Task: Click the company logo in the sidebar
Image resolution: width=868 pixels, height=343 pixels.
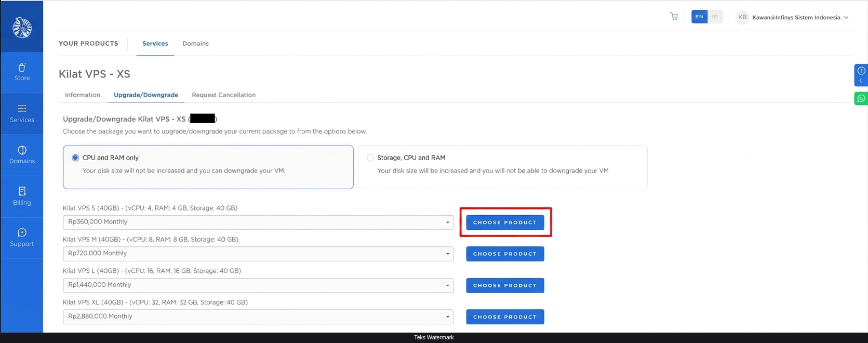Action: (x=22, y=28)
